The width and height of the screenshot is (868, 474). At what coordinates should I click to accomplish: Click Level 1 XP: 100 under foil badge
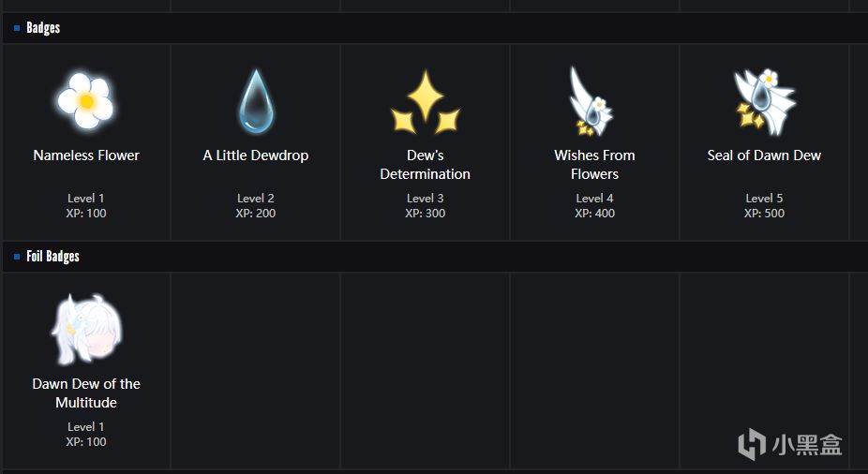pos(86,435)
